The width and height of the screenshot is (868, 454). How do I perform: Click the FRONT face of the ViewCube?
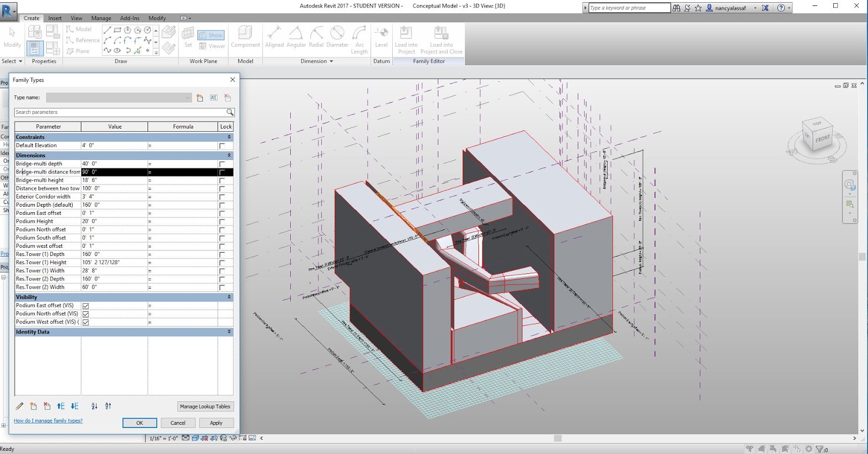(822, 139)
